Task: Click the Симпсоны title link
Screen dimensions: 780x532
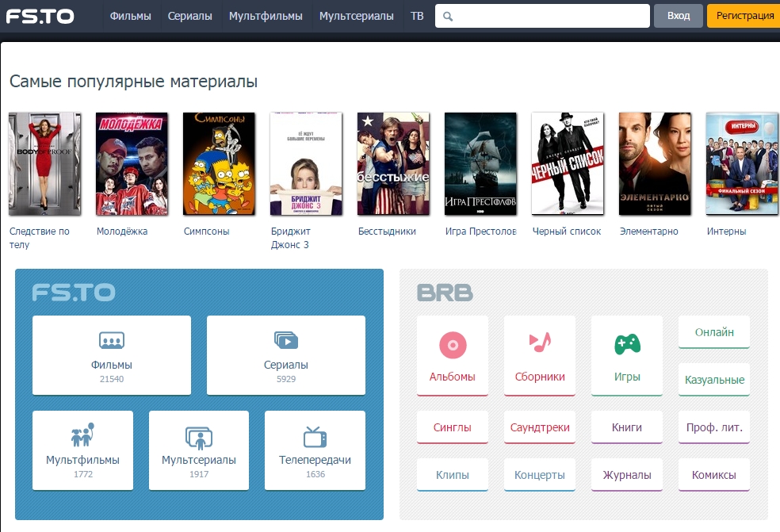Action: coord(206,232)
